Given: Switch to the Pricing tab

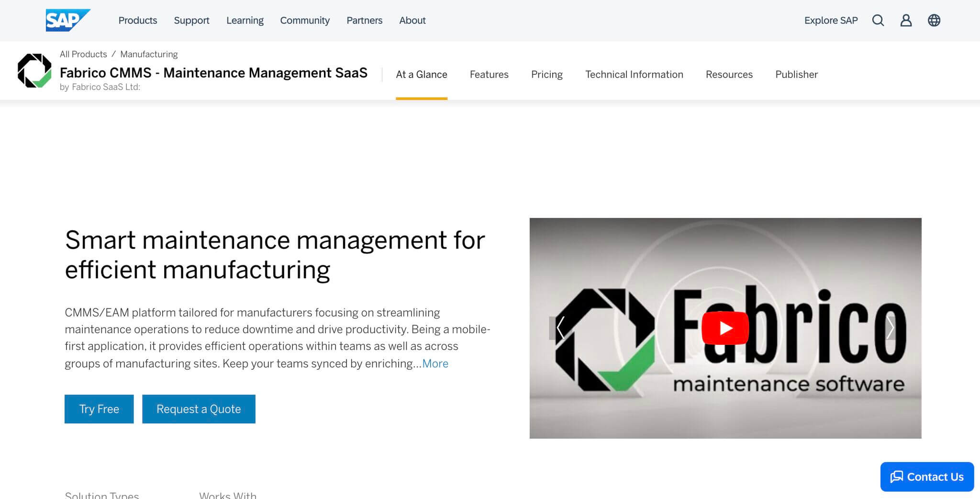Looking at the screenshot, I should 546,74.
